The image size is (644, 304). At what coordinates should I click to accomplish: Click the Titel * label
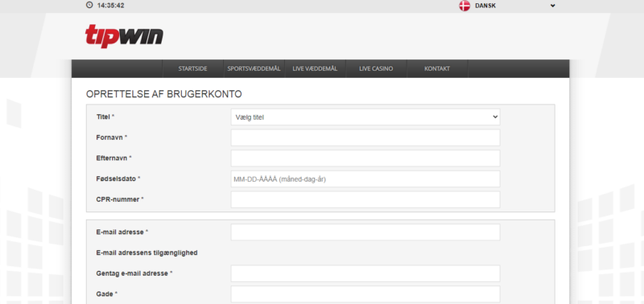tap(105, 117)
